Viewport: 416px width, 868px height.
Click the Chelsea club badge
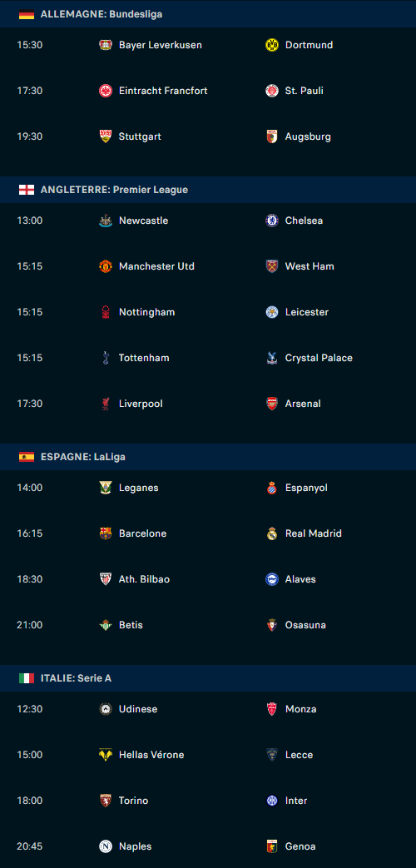(271, 221)
